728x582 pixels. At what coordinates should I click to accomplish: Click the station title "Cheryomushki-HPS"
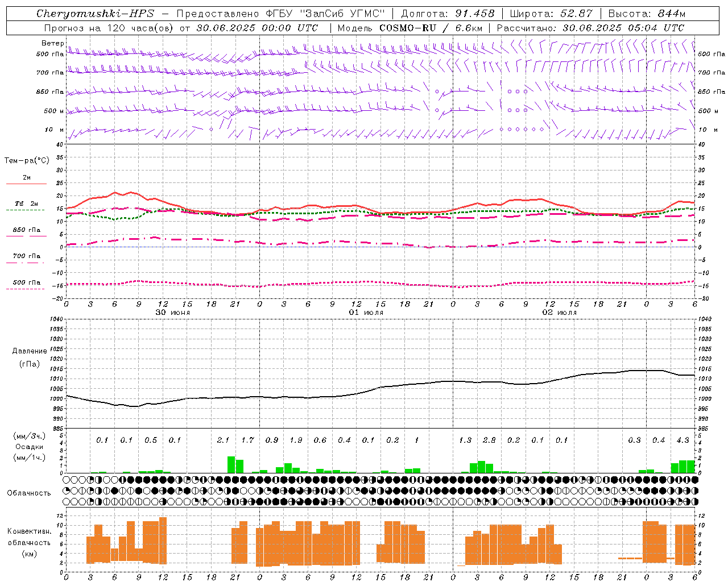(x=95, y=14)
